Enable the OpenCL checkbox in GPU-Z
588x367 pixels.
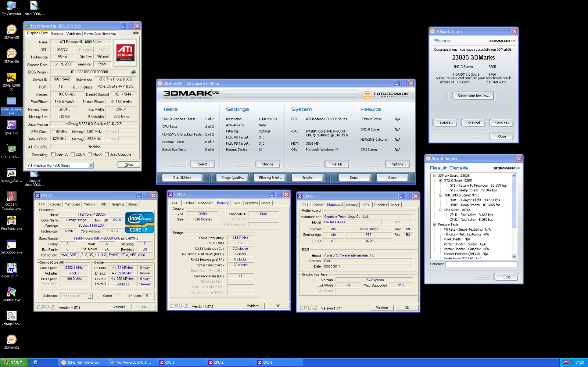pos(54,154)
